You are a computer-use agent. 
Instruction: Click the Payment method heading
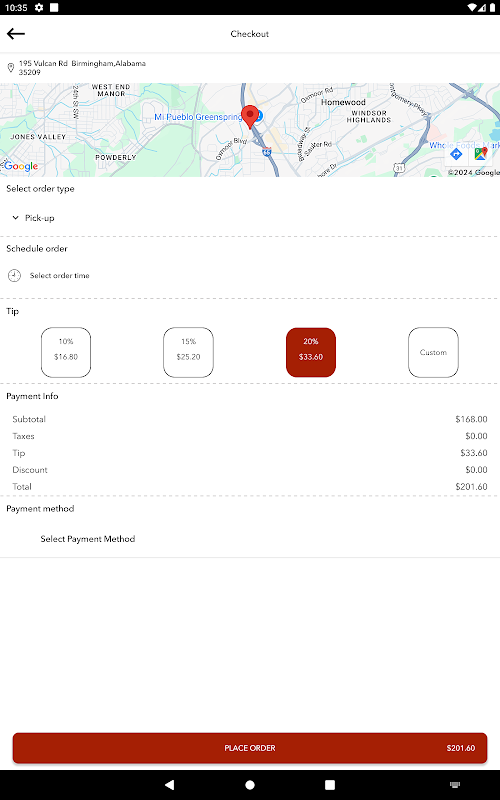(40, 509)
